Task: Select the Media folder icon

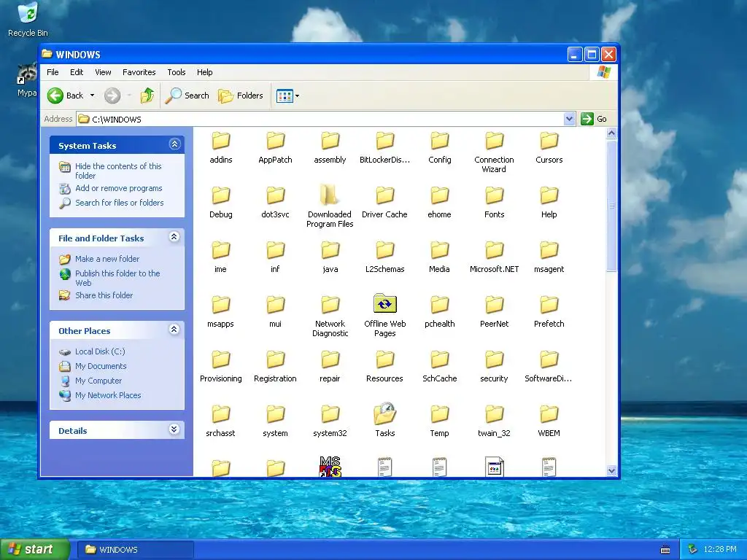Action: pos(440,251)
